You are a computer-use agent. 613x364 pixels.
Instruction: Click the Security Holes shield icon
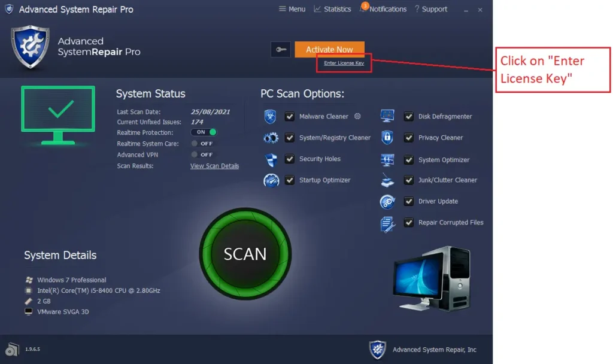coord(271,159)
